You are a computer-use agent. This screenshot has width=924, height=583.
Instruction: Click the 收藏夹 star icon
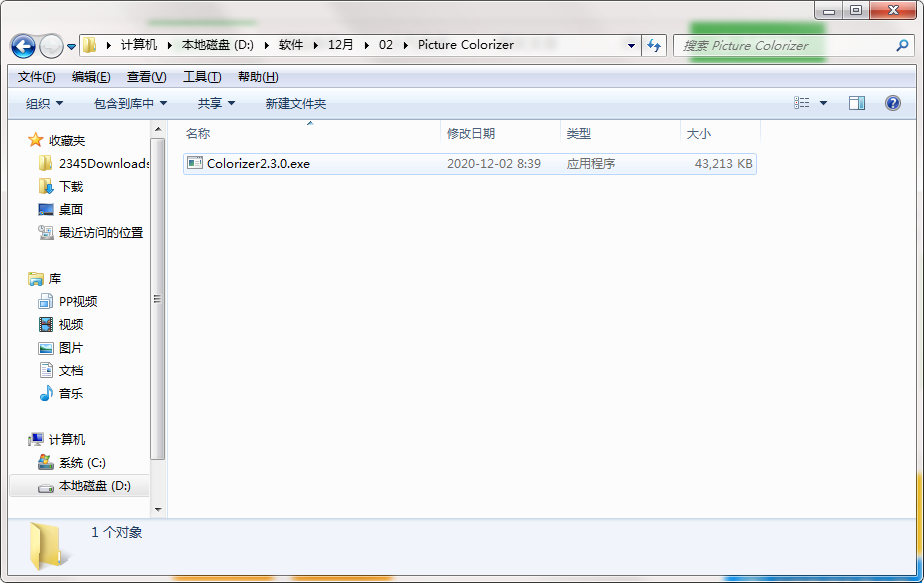(x=35, y=140)
